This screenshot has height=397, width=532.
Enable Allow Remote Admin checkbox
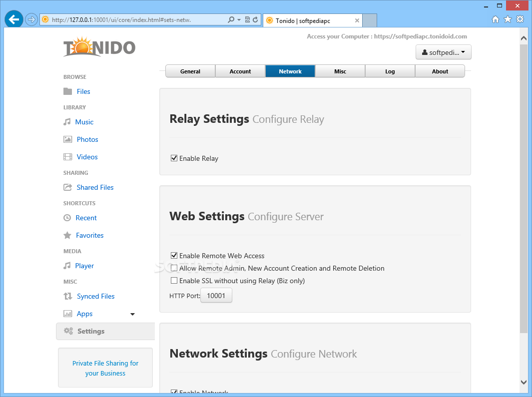click(174, 268)
